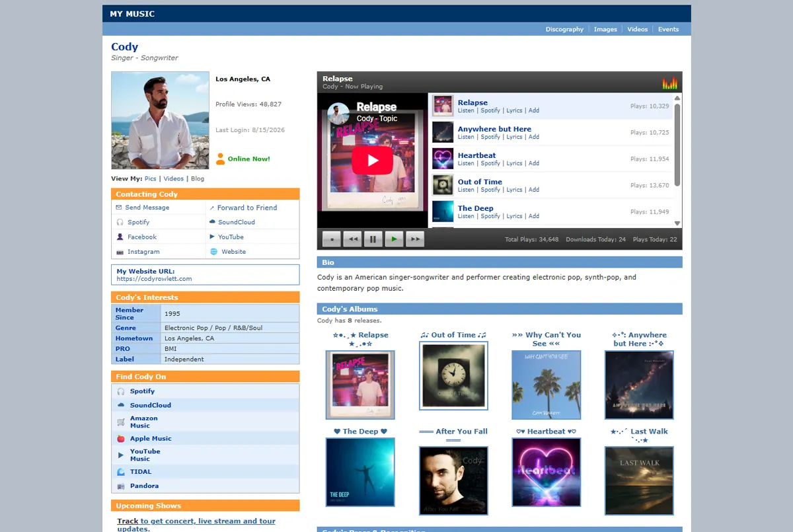Click the Website globe icon

(213, 252)
